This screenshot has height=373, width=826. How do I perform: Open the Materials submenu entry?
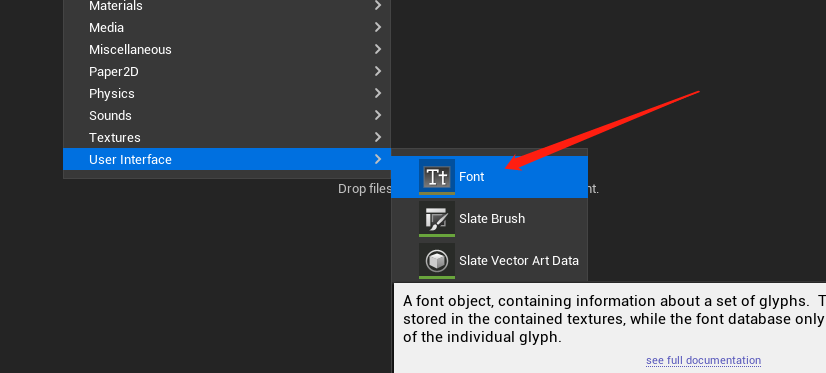(x=227, y=7)
